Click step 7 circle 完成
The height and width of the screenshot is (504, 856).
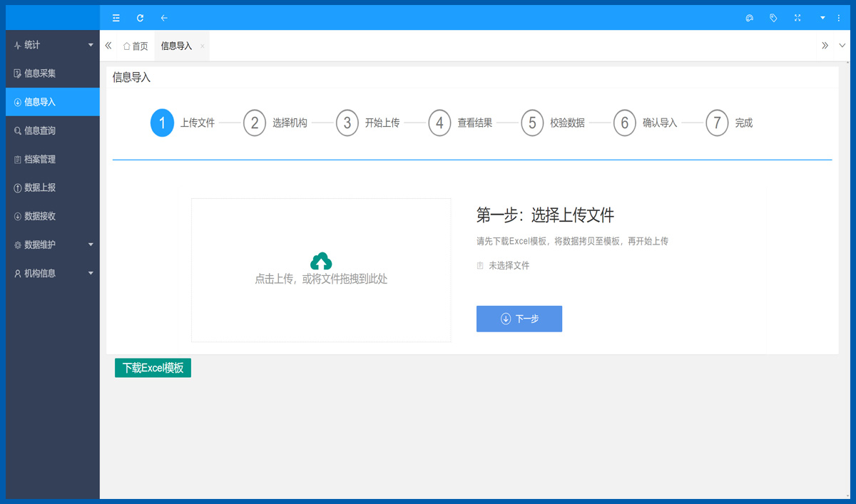click(717, 123)
